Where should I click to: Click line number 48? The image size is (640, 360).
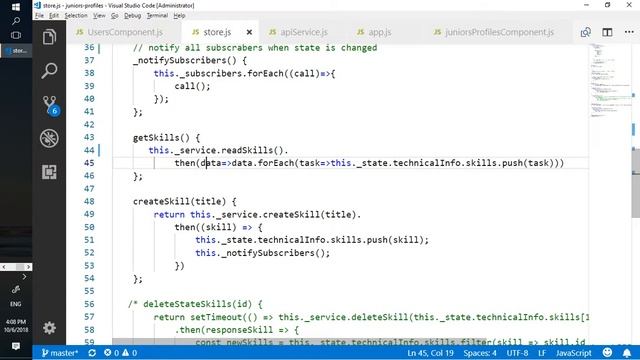89,202
